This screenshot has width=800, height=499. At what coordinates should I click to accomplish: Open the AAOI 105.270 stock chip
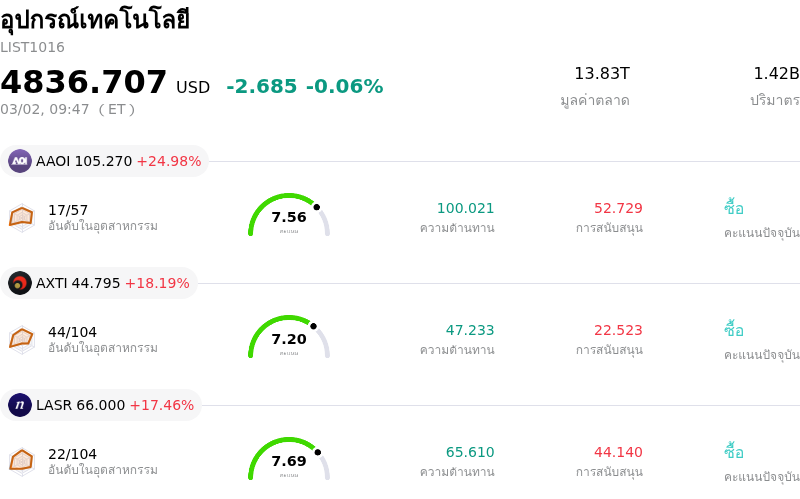click(105, 161)
